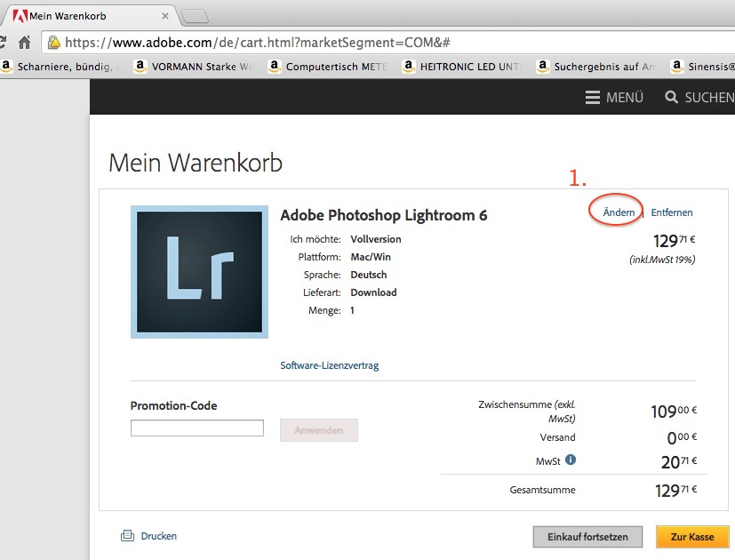Image resolution: width=735 pixels, height=560 pixels.
Task: Click the Promotion-Code input field
Action: click(x=197, y=428)
